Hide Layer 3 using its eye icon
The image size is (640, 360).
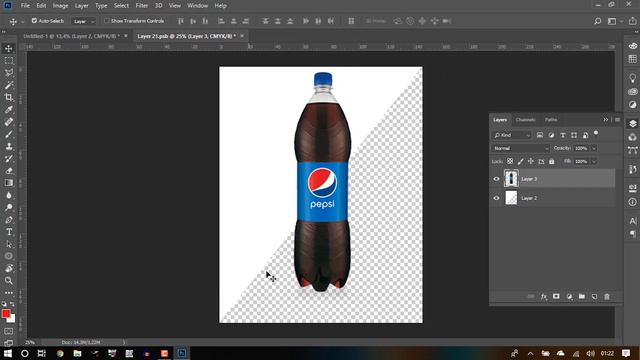point(496,179)
